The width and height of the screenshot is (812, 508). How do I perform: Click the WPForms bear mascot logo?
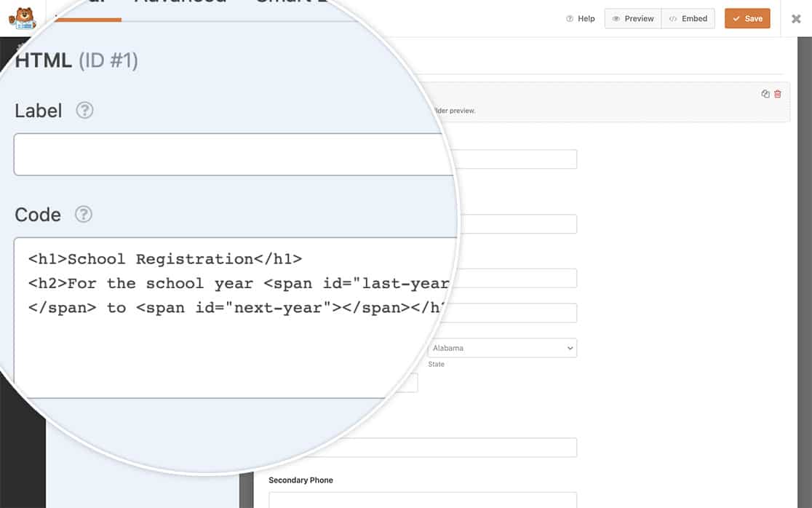click(x=22, y=17)
